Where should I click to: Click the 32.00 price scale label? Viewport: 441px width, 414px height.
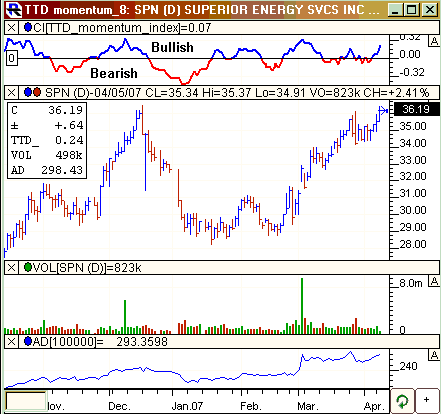413,176
